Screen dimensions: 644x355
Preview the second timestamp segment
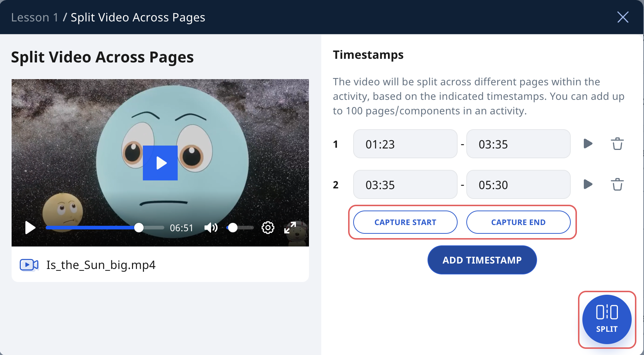[588, 184]
